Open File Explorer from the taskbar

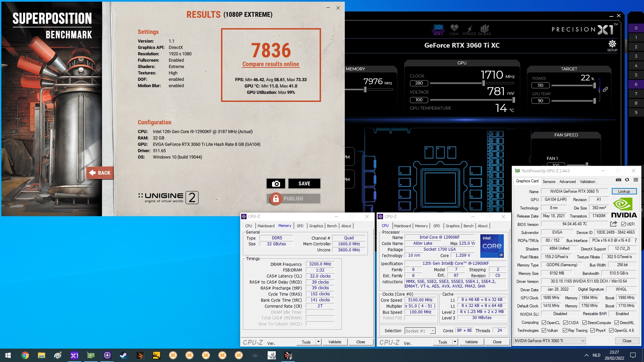[x=41, y=355]
